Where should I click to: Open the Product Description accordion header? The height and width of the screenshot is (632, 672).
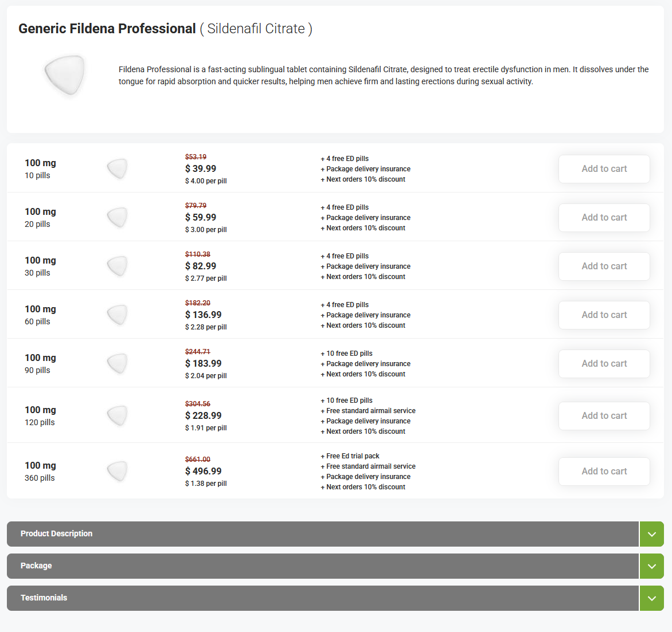(323, 534)
